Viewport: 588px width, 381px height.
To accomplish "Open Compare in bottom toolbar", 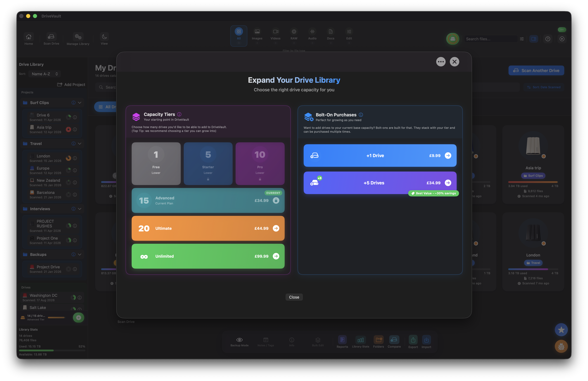I will [x=394, y=342].
